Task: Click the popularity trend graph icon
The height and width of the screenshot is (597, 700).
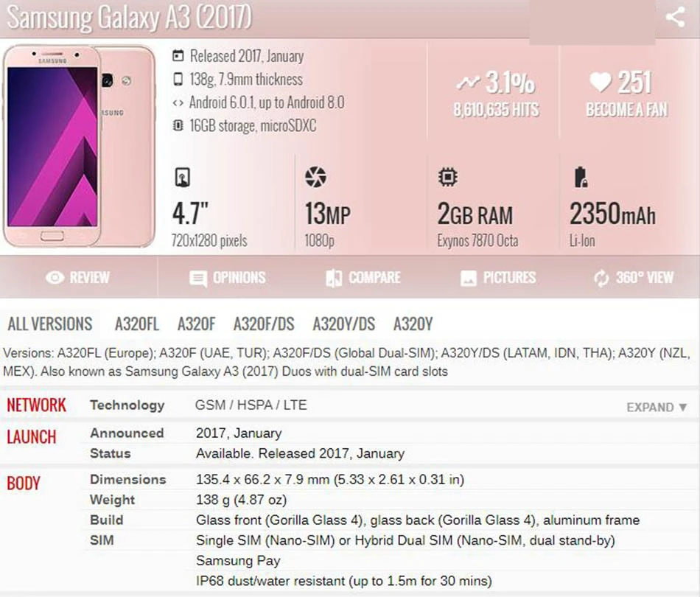Action: coord(467,82)
